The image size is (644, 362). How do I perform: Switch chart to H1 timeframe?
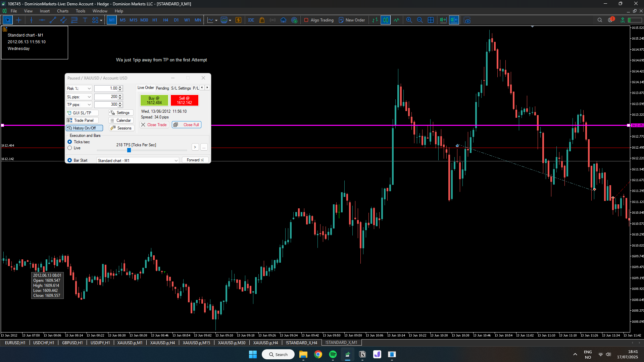(x=155, y=20)
